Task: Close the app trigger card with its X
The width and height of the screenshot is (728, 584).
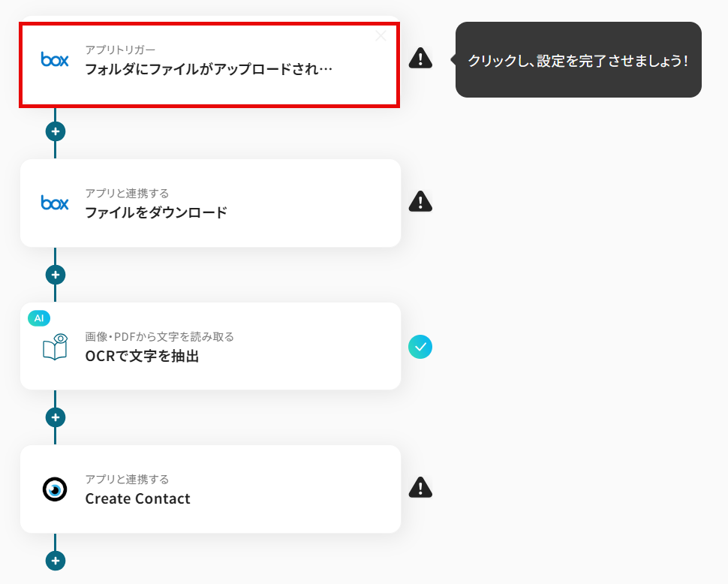Action: pyautogui.click(x=381, y=35)
